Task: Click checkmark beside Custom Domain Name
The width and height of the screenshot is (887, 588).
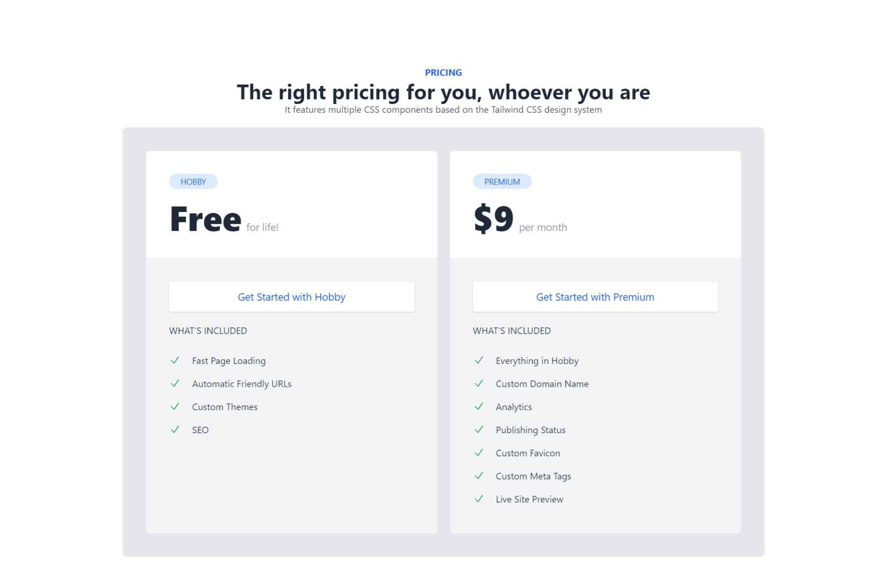Action: [x=479, y=383]
